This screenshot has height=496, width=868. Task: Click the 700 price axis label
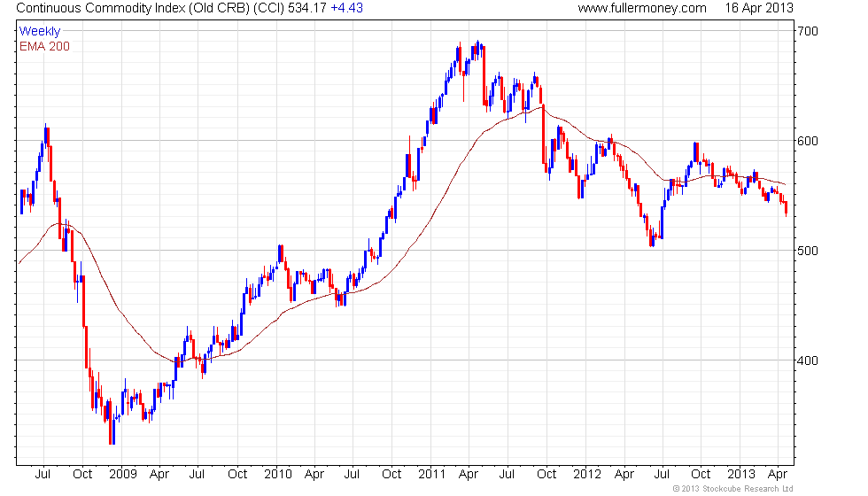click(807, 32)
